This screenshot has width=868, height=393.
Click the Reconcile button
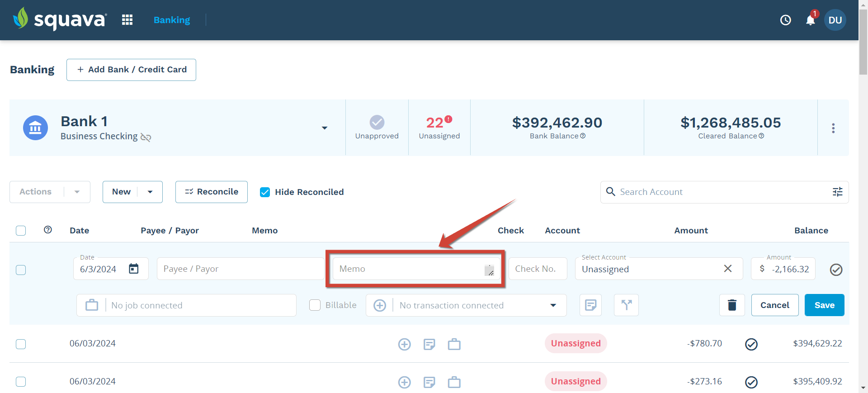[212, 192]
